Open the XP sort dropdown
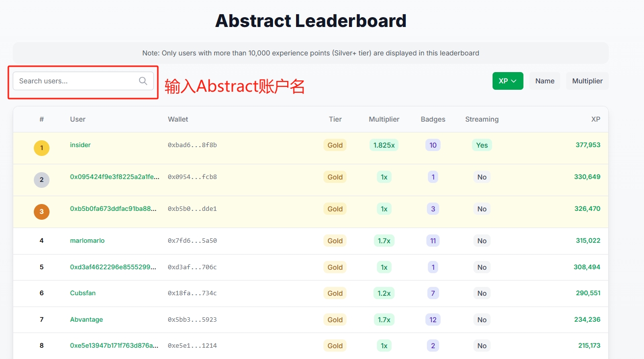Screen dimensions: 644x359 [508, 81]
